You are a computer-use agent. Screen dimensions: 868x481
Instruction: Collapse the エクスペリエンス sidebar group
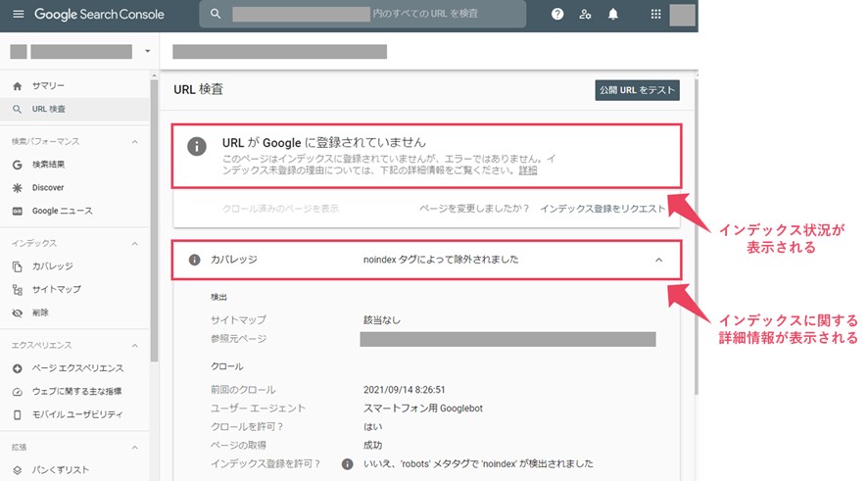(135, 345)
